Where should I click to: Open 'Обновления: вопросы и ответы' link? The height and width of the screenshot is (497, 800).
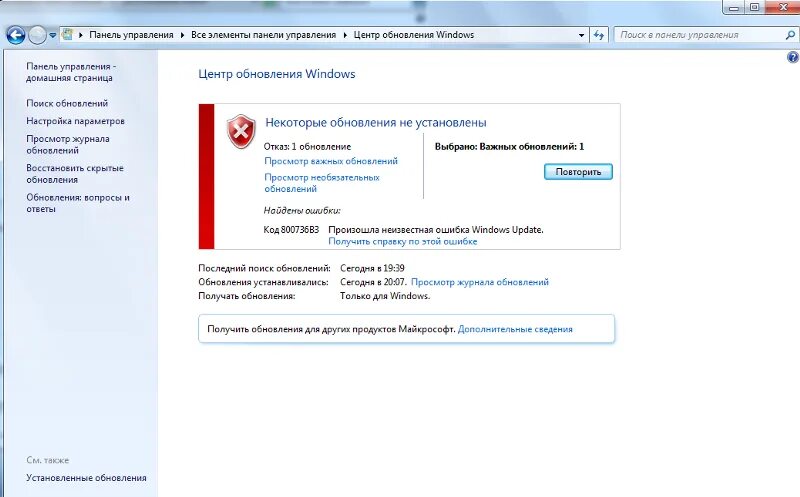pyautogui.click(x=78, y=203)
